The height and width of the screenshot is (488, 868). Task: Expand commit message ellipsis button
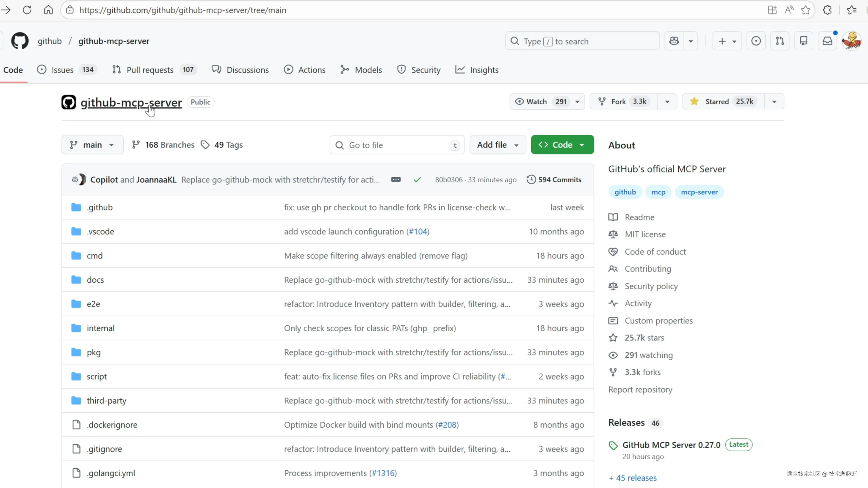pyautogui.click(x=396, y=180)
